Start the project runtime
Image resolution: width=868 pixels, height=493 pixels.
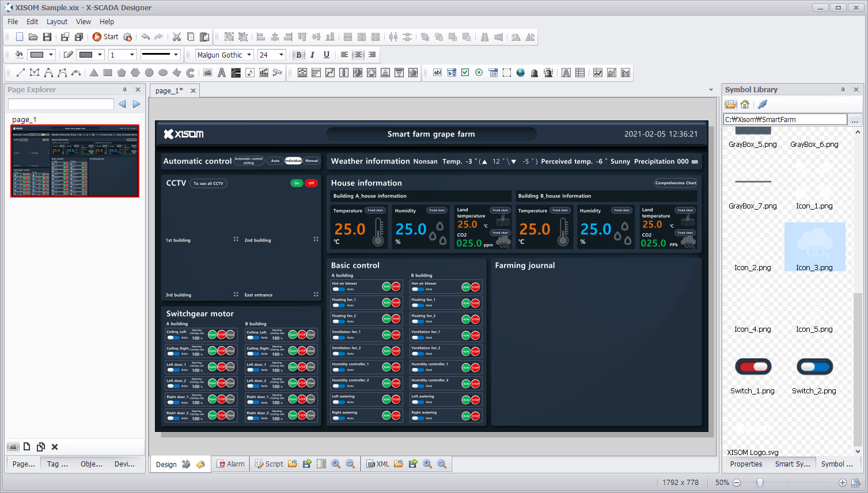[x=105, y=37]
